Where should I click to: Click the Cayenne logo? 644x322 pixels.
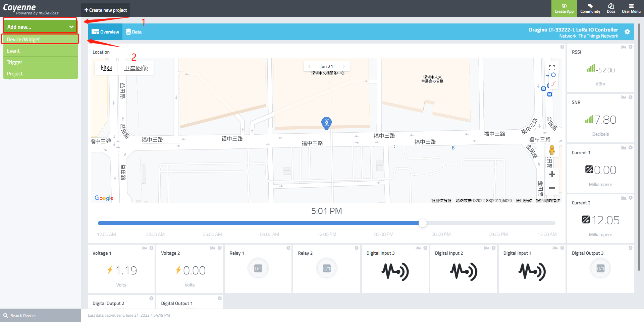[31, 9]
